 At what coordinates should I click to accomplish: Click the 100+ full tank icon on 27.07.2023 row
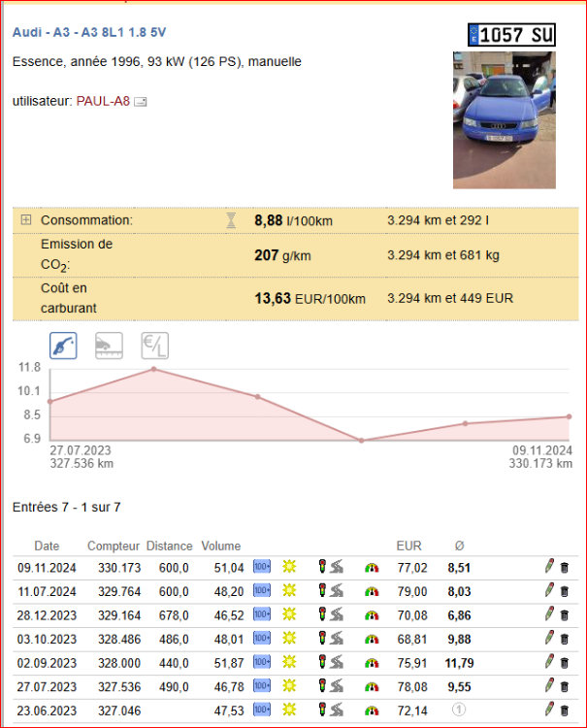[x=262, y=685]
